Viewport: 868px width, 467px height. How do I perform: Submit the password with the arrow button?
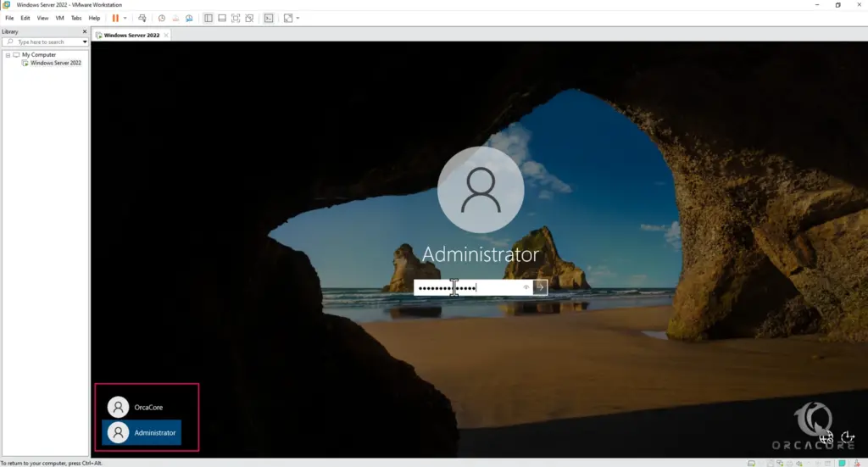[x=540, y=287]
